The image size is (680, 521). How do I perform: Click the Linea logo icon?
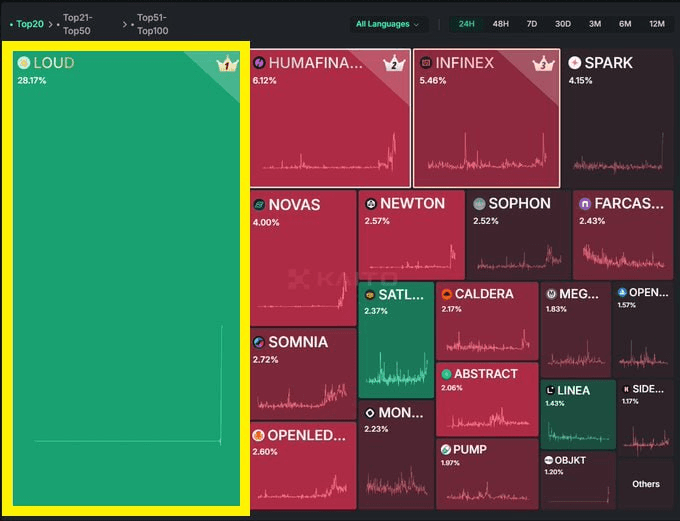point(550,390)
